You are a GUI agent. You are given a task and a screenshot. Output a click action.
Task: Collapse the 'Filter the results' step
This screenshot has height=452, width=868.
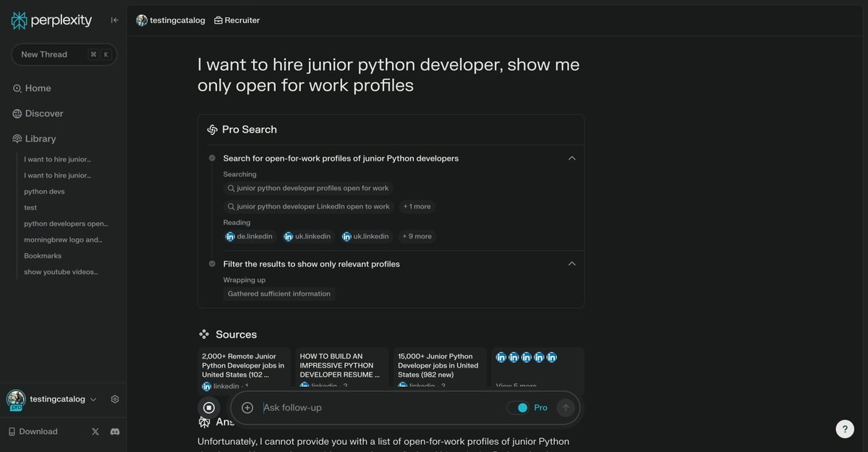571,264
